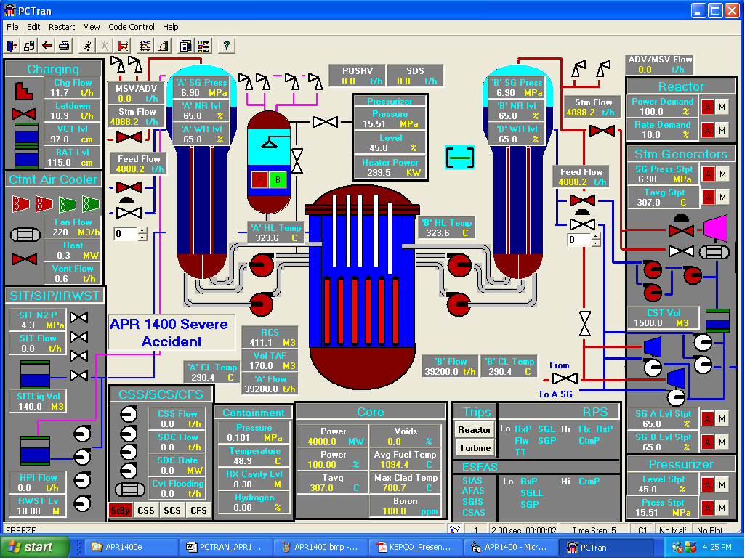Image resolution: width=750 pixels, height=560 pixels.
Task: Click the back arrow toolbar icon
Action: tap(47, 46)
